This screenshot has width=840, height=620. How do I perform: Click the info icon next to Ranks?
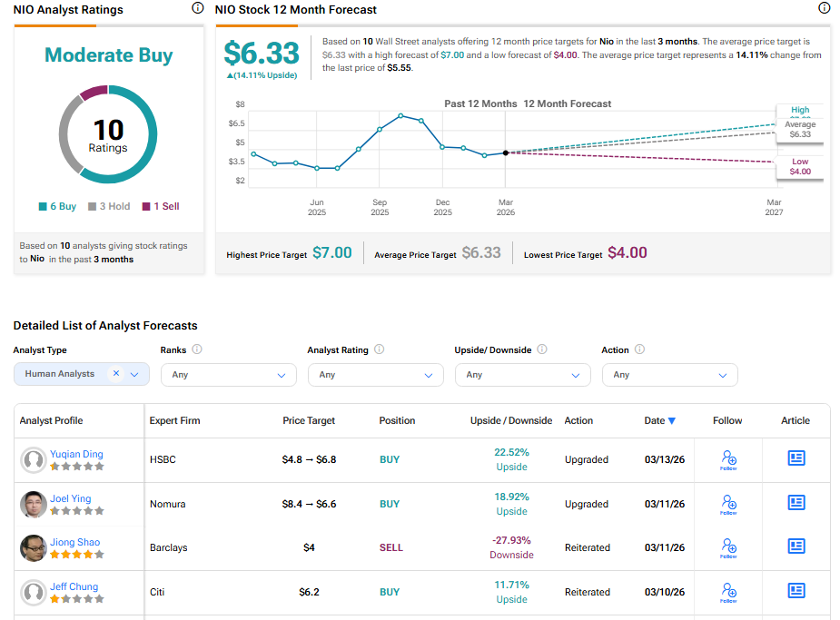point(197,349)
